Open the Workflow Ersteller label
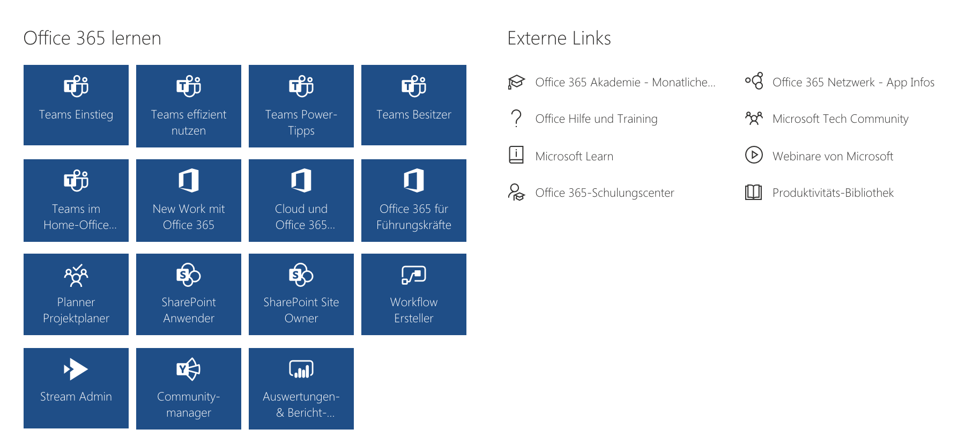Viewport: 980px width, 444px height. pyautogui.click(x=414, y=310)
